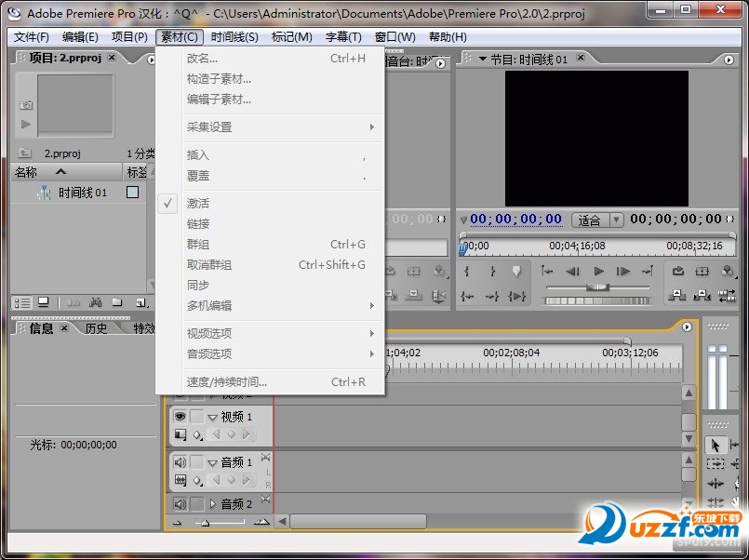Switch Project panel to List view
The image size is (749, 560).
(x=22, y=302)
